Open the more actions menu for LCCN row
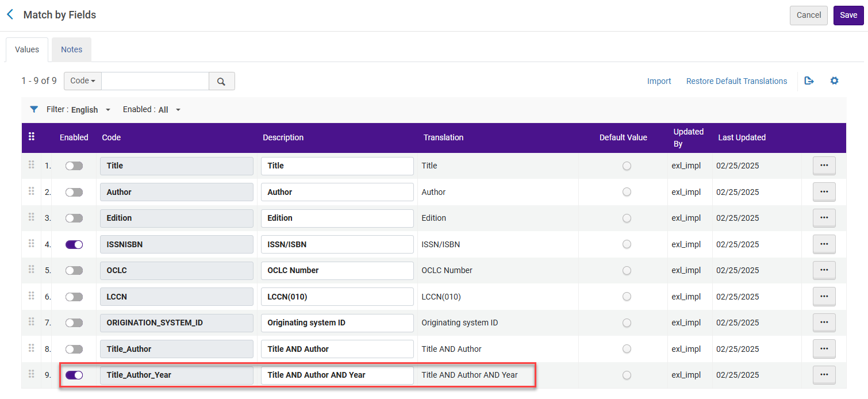 point(824,297)
